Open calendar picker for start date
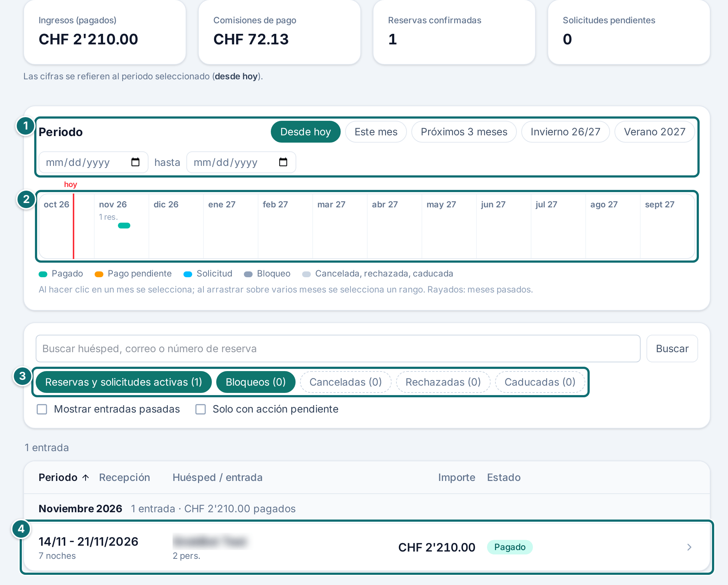 pos(135,162)
